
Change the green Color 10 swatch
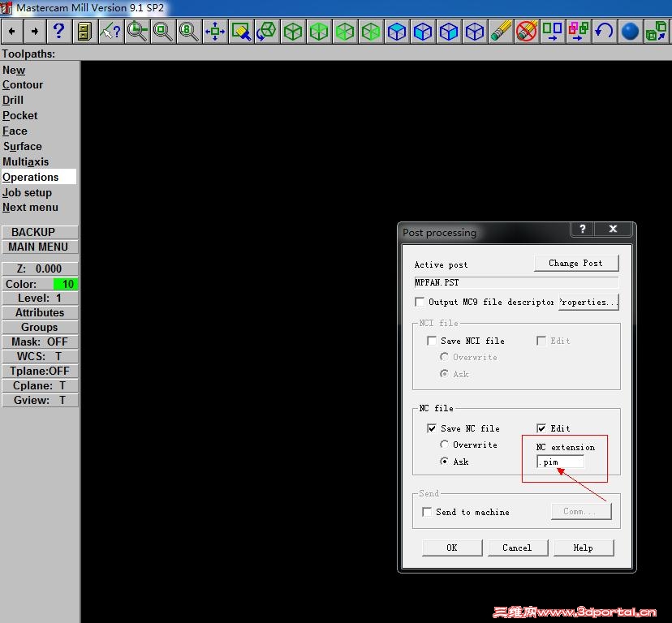[66, 284]
